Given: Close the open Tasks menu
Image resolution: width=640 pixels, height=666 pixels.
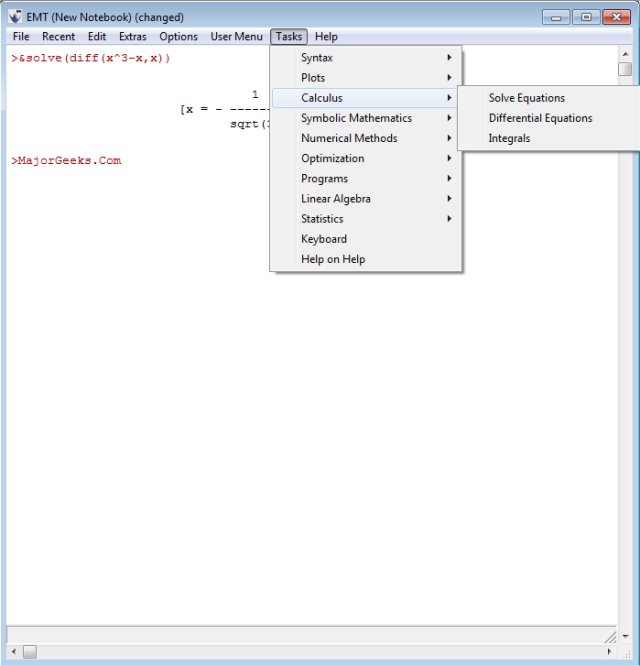Looking at the screenshot, I should [289, 37].
